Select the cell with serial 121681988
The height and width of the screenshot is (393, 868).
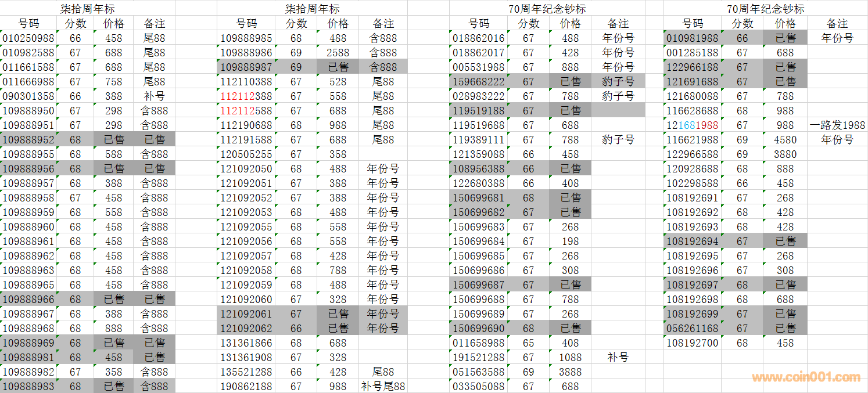692,125
